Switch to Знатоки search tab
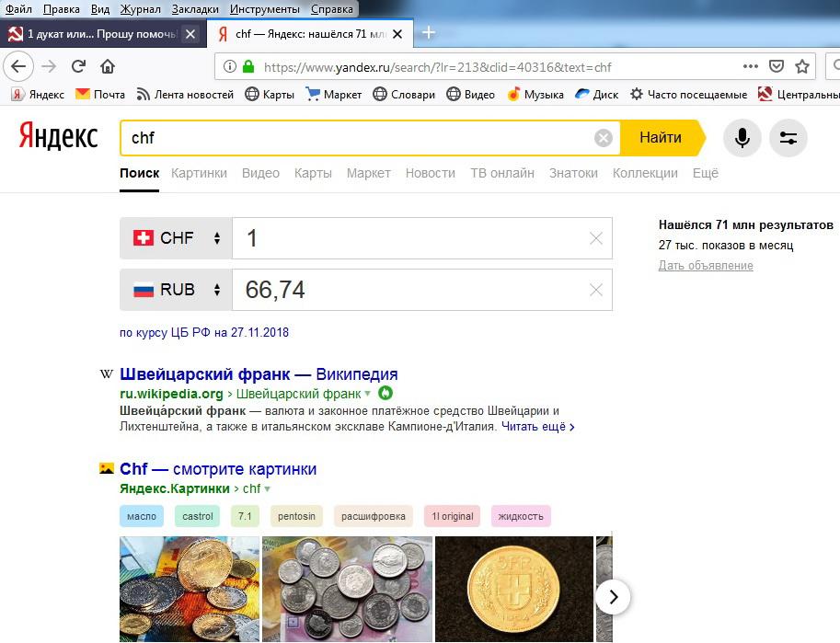Image resolution: width=840 pixels, height=643 pixels. [573, 173]
